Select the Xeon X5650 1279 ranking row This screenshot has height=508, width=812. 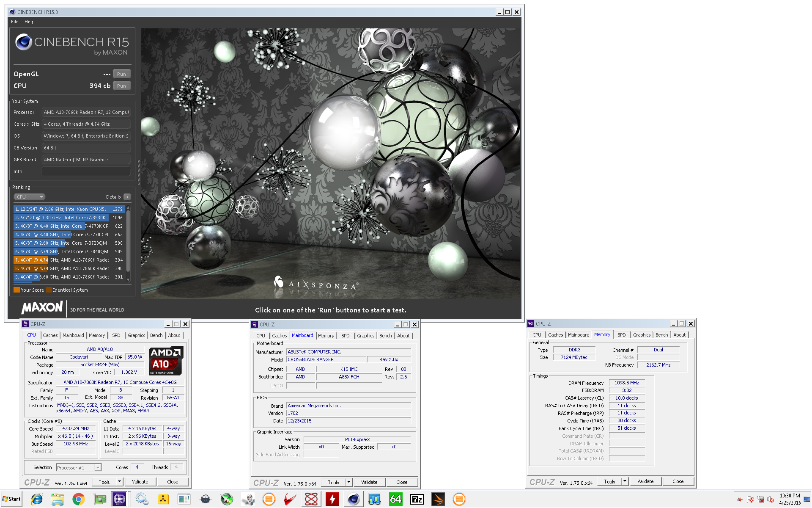[69, 209]
